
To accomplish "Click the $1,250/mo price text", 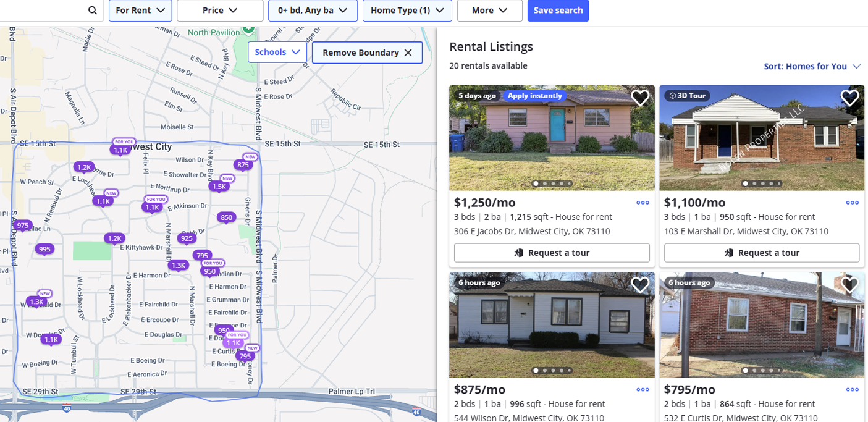I will point(485,203).
